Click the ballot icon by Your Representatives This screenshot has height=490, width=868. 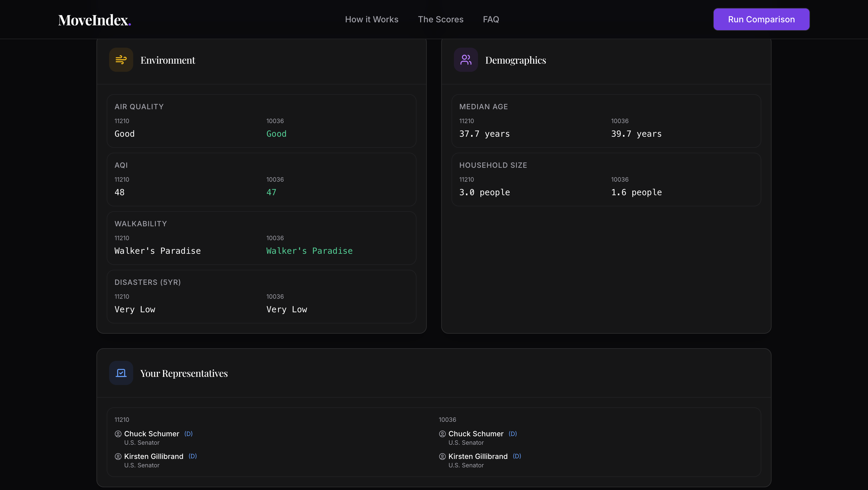click(x=121, y=373)
